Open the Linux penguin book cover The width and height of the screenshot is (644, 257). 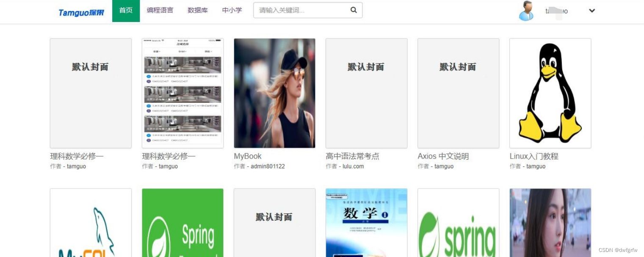550,93
